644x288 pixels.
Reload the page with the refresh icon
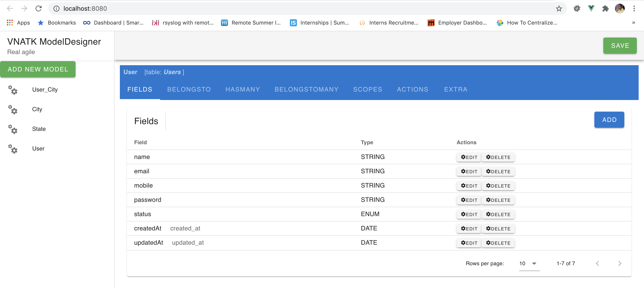[x=38, y=8]
